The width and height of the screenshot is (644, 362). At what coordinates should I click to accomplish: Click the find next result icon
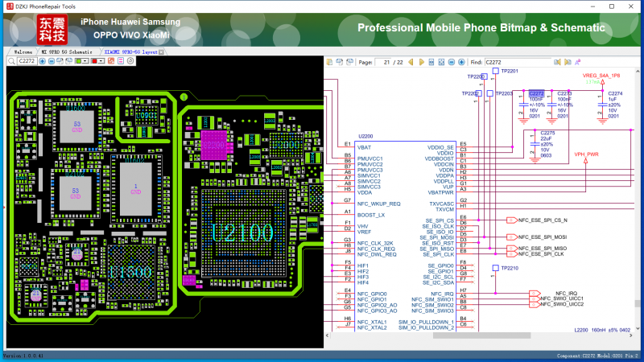tap(566, 61)
